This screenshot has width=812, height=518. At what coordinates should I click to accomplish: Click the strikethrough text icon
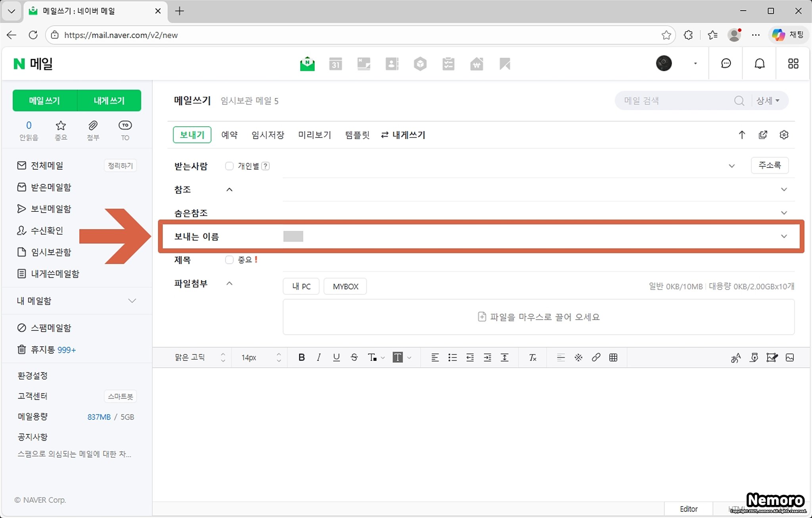pos(354,357)
